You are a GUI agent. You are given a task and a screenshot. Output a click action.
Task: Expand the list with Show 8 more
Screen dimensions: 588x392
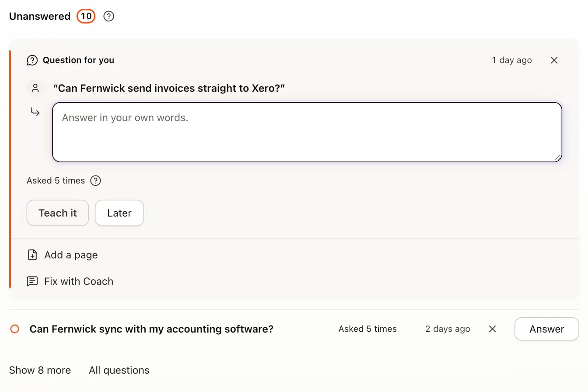click(x=40, y=370)
